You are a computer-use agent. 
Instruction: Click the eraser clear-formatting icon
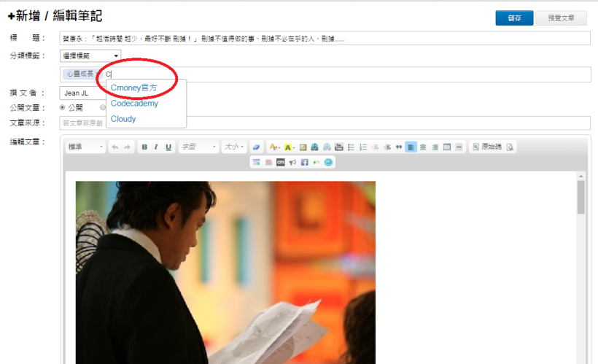[256, 147]
